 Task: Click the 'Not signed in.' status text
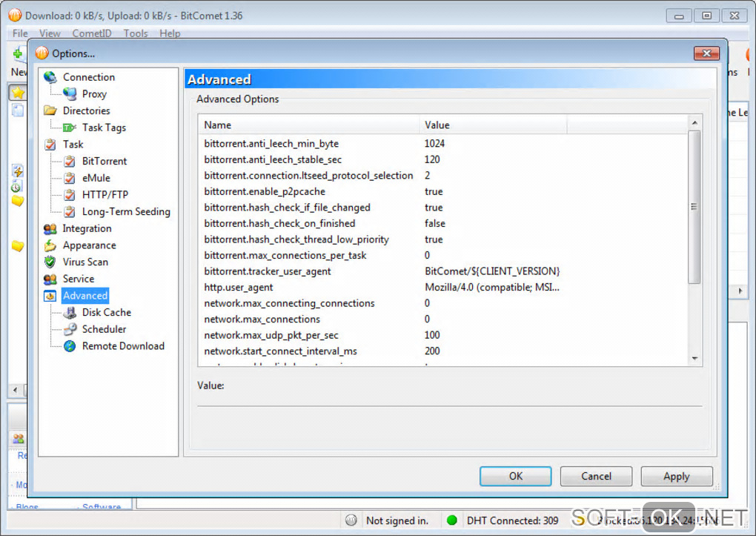pyautogui.click(x=397, y=520)
